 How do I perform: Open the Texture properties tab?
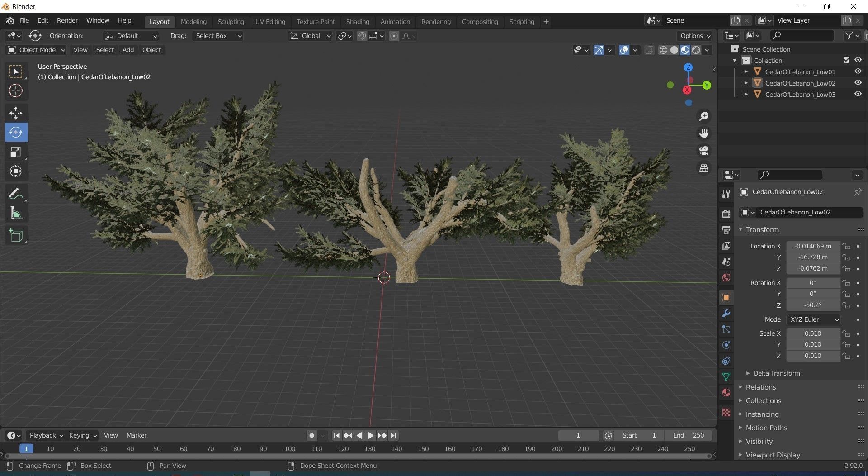coord(726,412)
